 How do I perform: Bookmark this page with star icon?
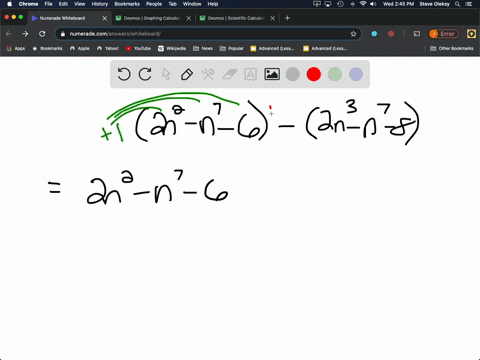point(353,34)
